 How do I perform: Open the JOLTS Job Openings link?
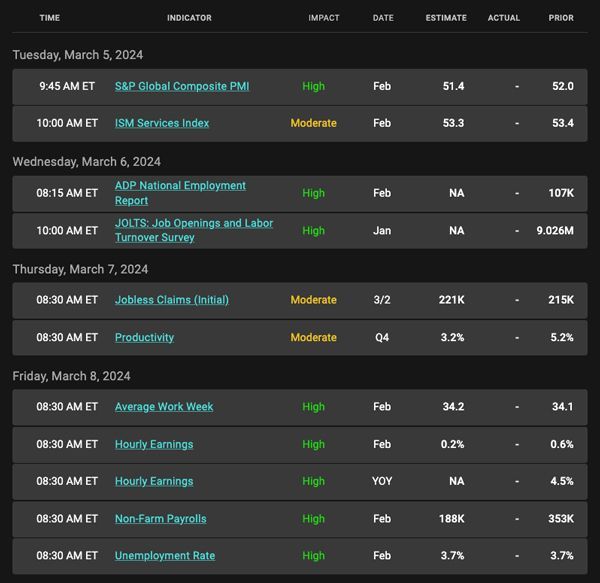(194, 230)
